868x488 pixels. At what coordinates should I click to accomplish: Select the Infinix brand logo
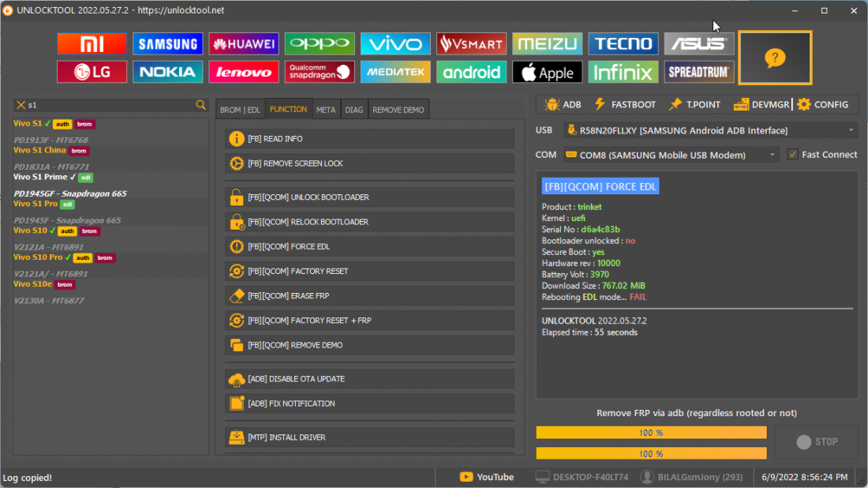pos(623,72)
